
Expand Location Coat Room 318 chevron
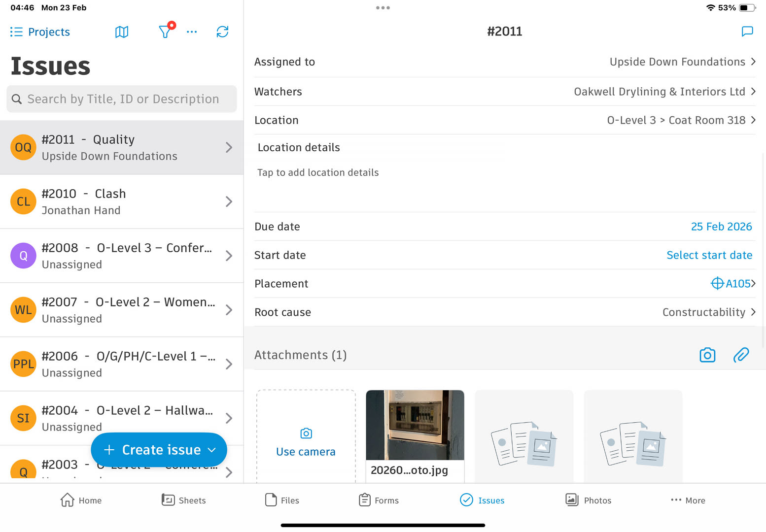coord(753,120)
